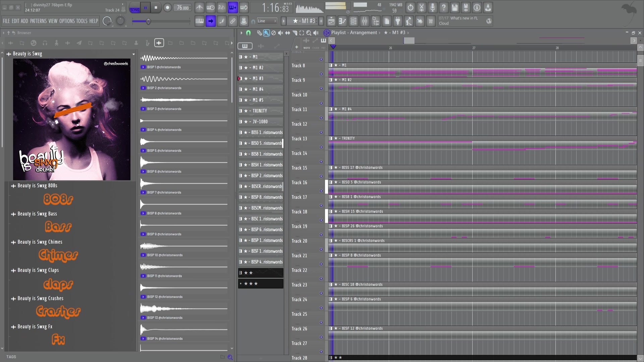Toggle typing keyboard to piano button
This screenshot has width=644, height=362.
coord(200,21)
